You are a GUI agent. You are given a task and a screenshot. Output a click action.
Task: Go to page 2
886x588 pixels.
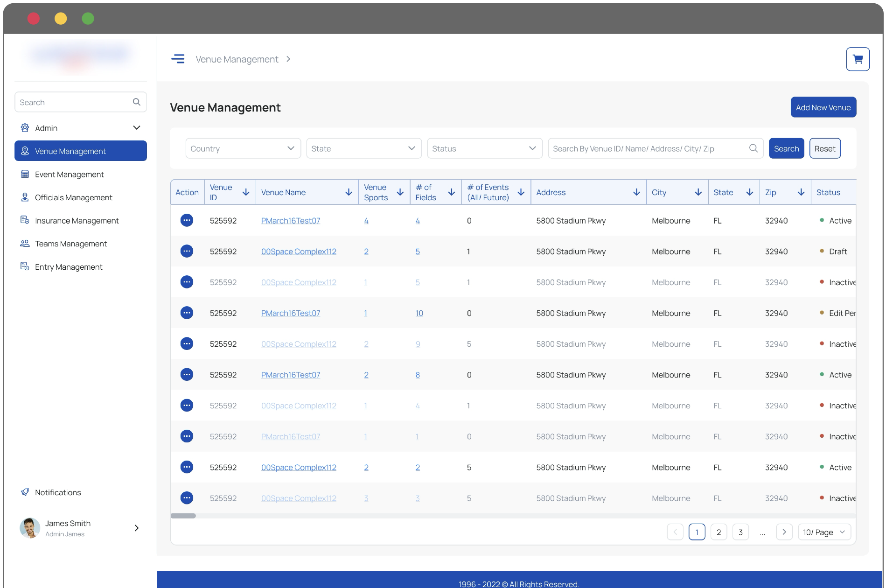point(719,532)
